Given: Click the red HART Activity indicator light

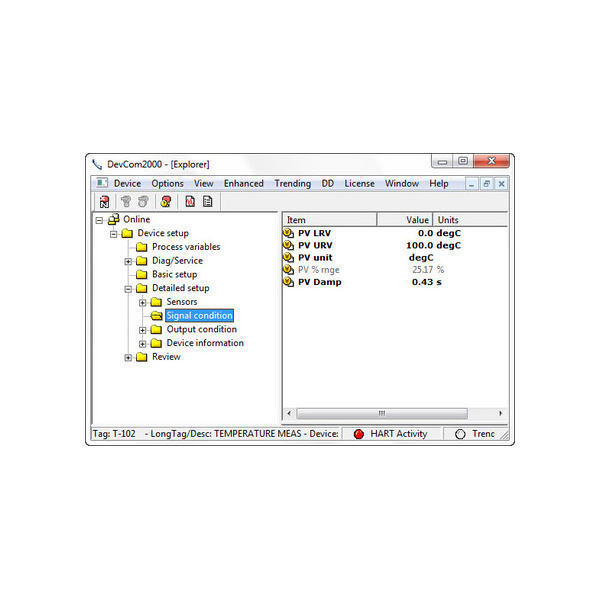Looking at the screenshot, I should click(359, 434).
